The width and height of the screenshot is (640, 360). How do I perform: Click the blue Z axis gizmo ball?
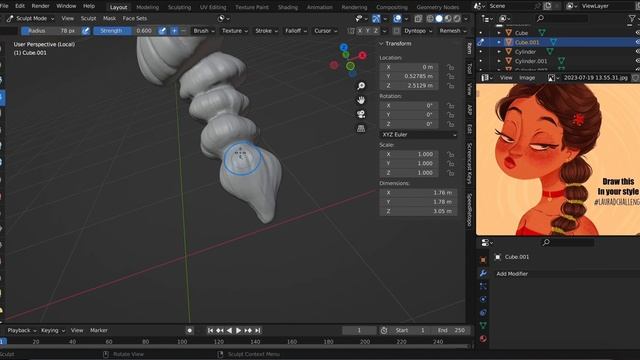click(x=344, y=47)
